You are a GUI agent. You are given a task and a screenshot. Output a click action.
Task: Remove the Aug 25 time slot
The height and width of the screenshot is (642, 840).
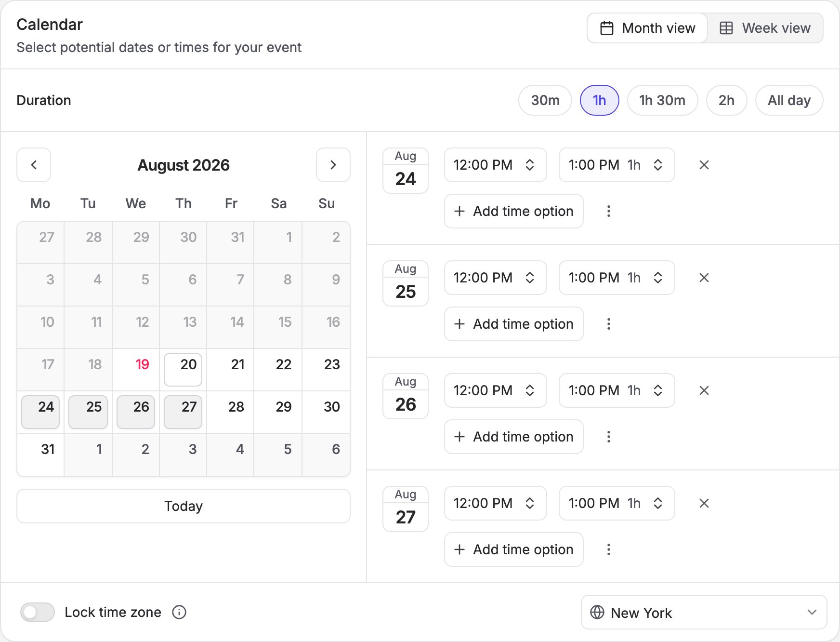[x=704, y=278]
